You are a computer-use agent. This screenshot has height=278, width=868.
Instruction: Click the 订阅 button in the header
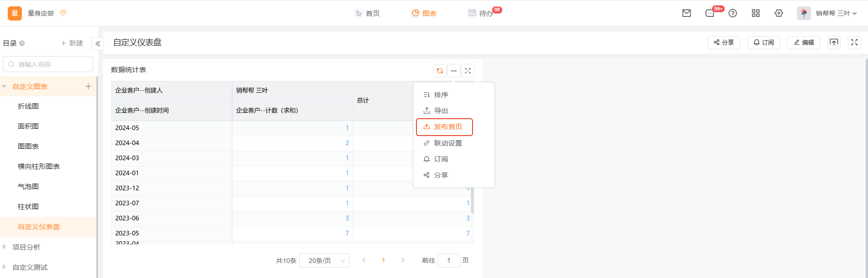764,42
